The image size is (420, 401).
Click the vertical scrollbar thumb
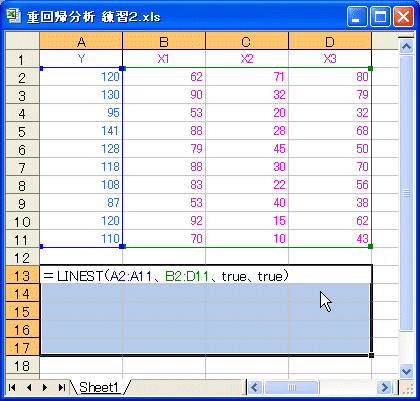[406, 193]
